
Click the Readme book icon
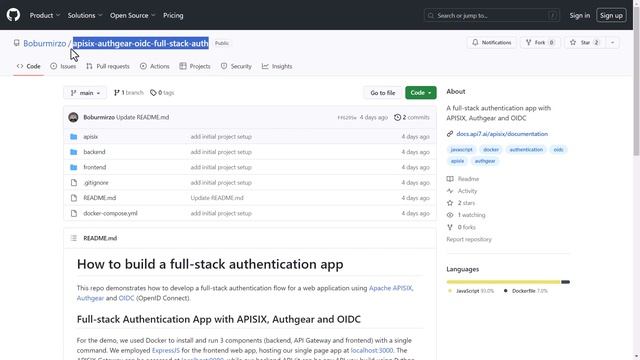(450, 179)
